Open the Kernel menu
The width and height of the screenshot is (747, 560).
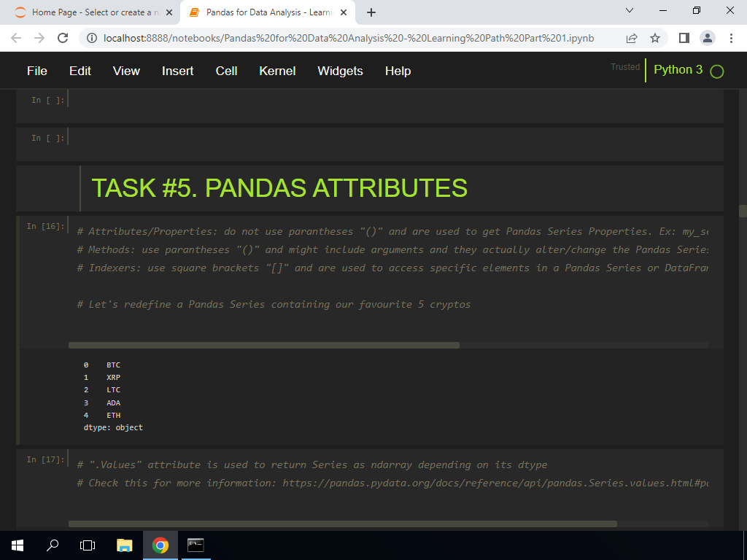click(x=277, y=71)
